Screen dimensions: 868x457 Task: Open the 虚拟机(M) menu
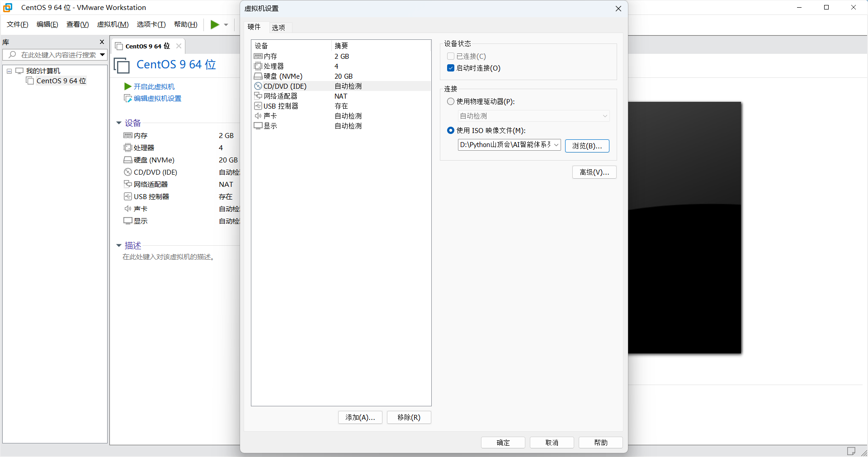pyautogui.click(x=113, y=24)
